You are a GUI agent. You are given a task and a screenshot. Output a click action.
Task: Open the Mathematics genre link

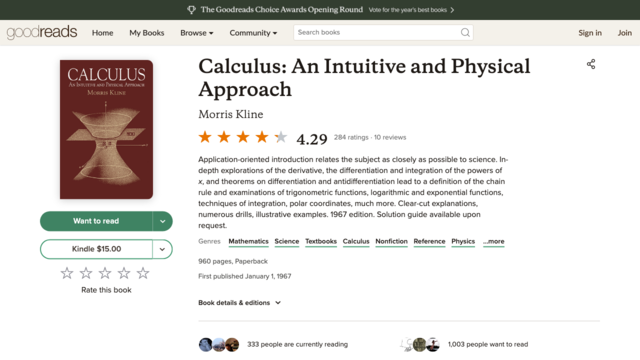[248, 242]
